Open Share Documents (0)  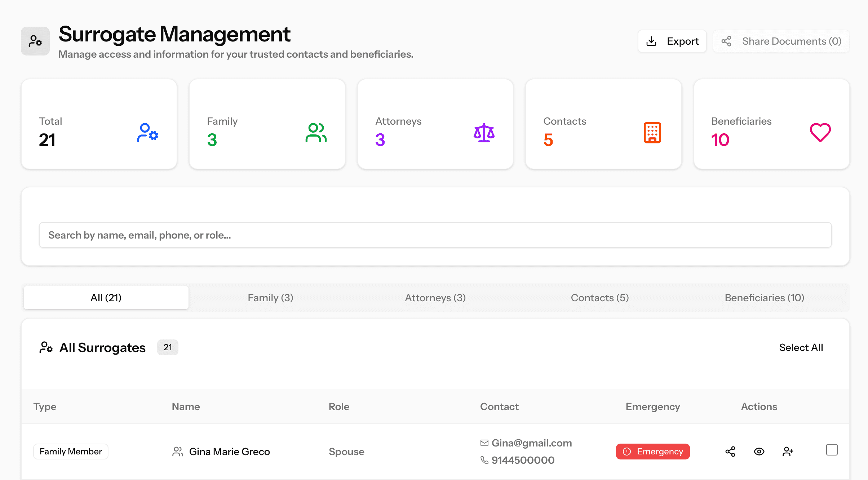(780, 41)
